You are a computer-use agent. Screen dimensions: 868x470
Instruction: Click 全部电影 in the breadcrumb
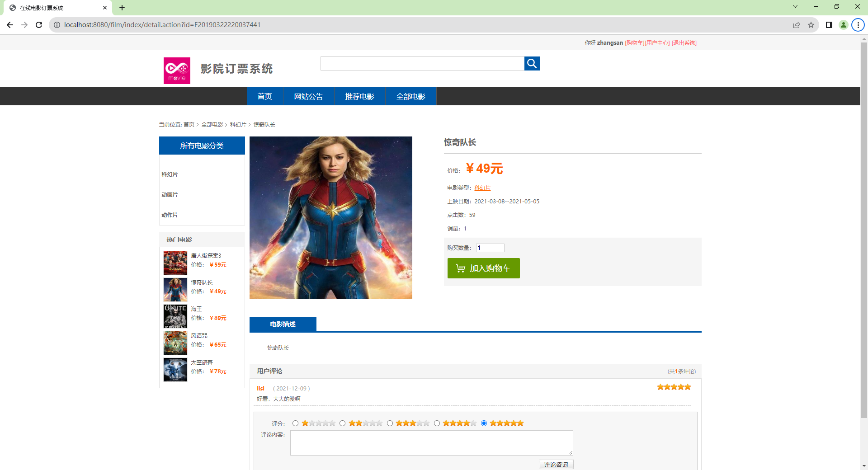point(212,125)
